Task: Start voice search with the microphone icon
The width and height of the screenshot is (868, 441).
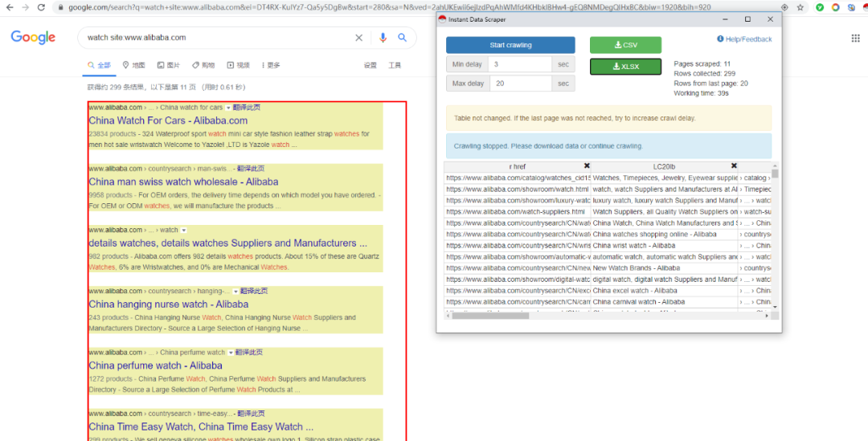Action: [383, 38]
